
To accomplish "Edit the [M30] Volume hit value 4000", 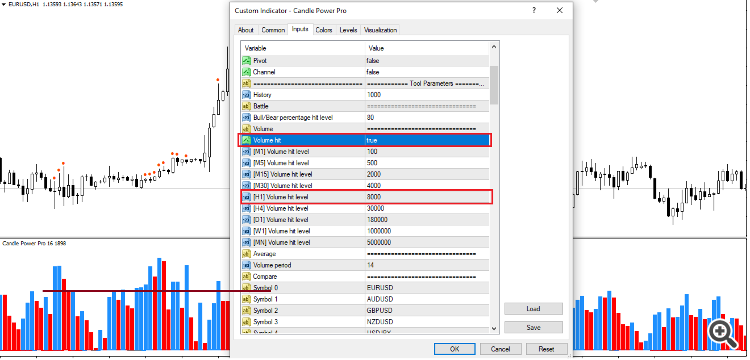I will [374, 185].
